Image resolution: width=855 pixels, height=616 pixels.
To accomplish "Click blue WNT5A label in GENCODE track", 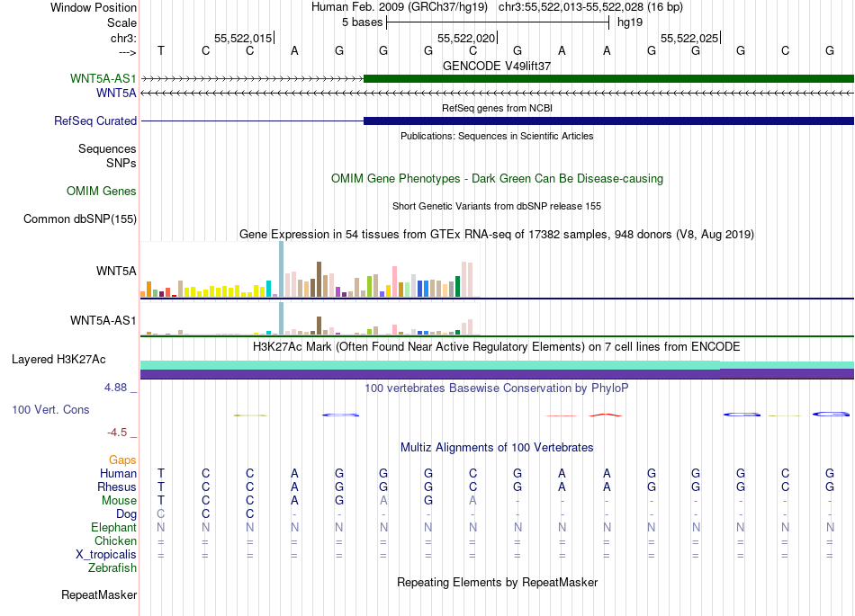I will (x=116, y=94).
